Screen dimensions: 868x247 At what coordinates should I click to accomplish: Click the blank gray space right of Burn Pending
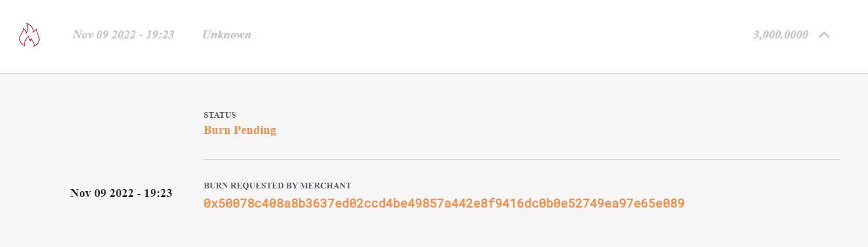(516, 130)
